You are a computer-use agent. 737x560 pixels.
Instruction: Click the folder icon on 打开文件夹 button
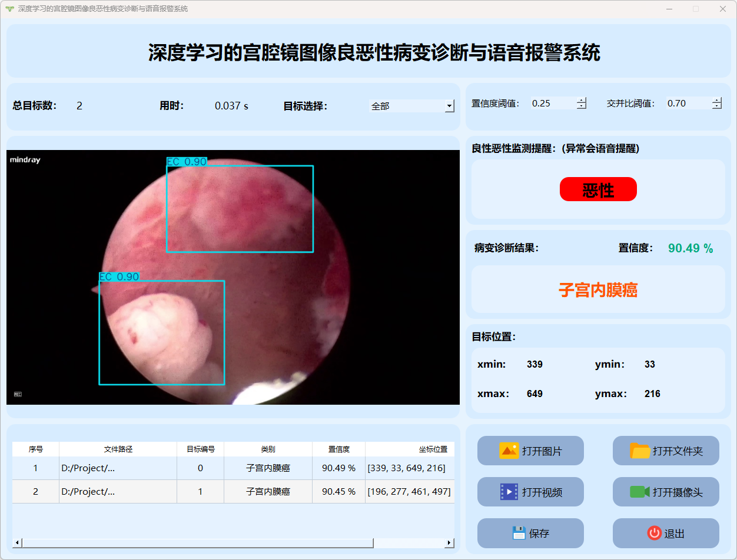[639, 451]
